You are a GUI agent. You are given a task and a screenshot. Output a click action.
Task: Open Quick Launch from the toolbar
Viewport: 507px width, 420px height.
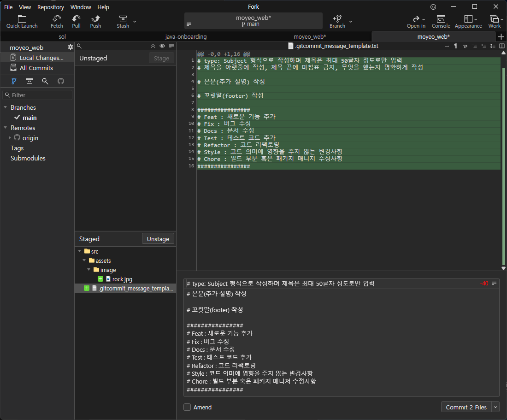click(x=22, y=19)
